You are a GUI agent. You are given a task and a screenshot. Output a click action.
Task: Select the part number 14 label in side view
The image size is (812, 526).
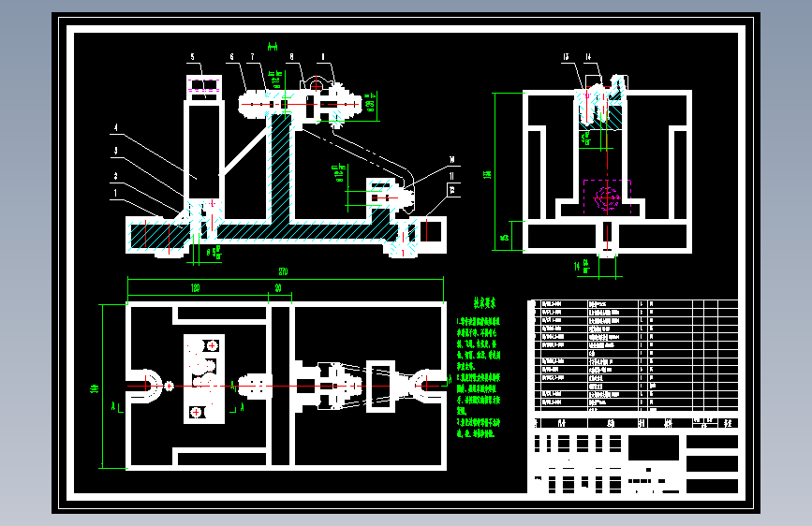[x=588, y=57]
